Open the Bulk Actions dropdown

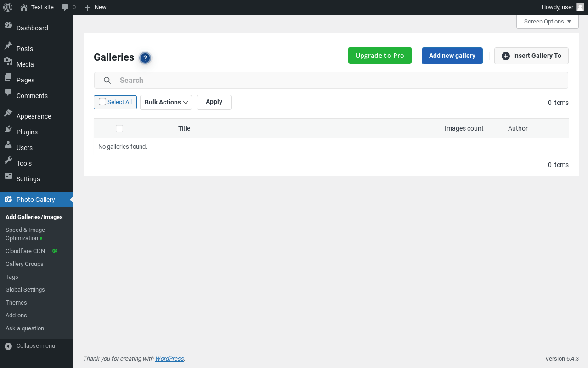166,102
